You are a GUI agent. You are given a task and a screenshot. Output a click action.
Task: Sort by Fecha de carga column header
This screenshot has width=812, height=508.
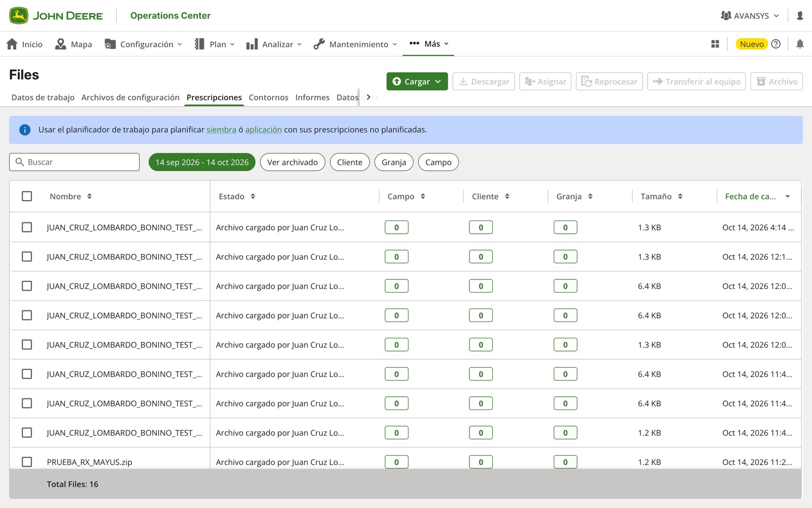758,197
